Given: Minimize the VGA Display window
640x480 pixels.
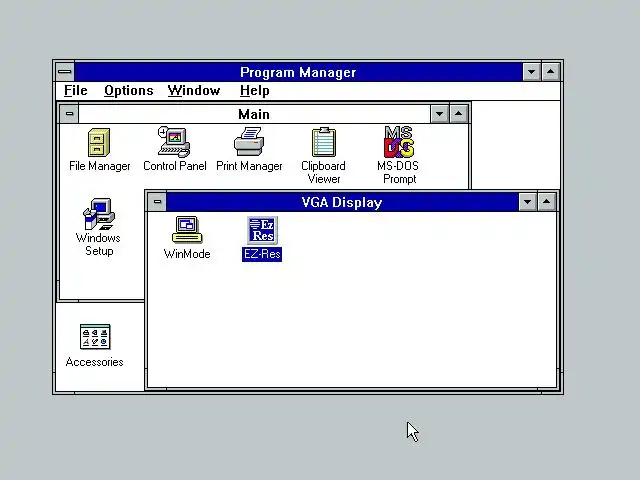Looking at the screenshot, I should (x=527, y=202).
